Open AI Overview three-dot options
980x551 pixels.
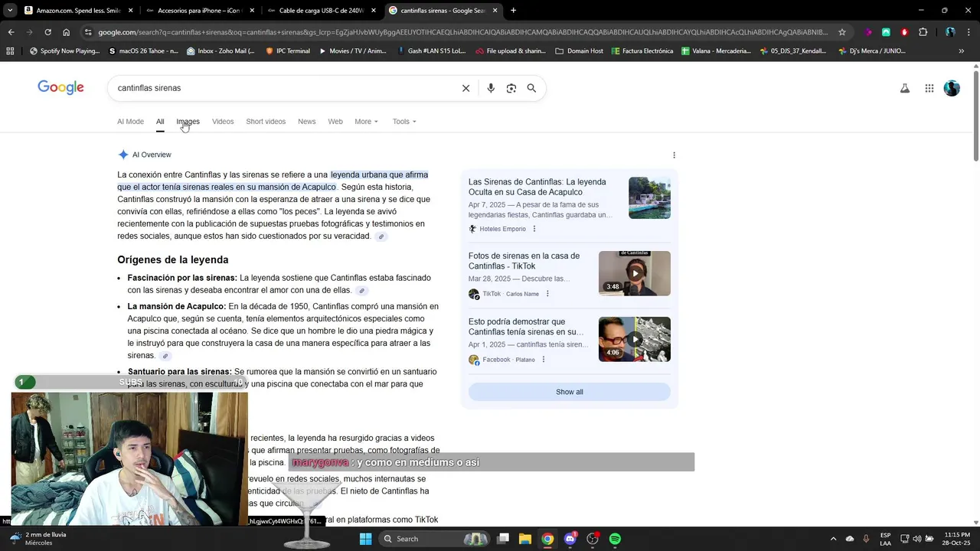(674, 155)
